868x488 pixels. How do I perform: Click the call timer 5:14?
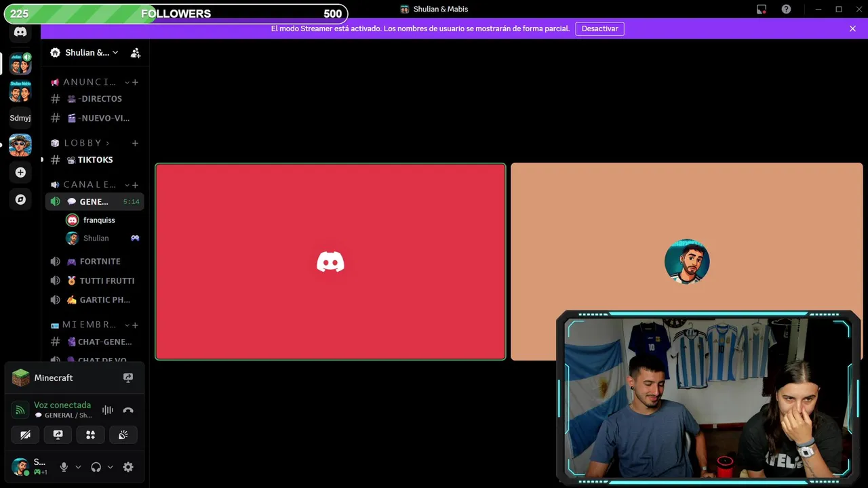[x=132, y=202]
